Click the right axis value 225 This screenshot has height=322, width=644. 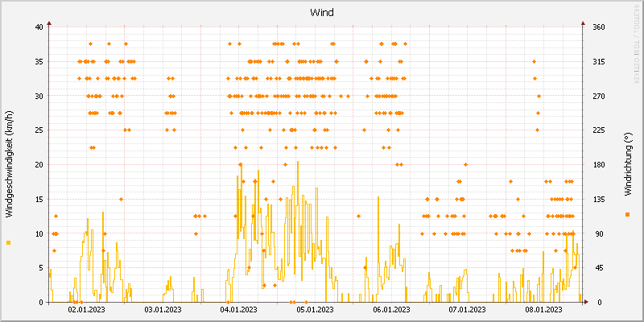pos(601,130)
